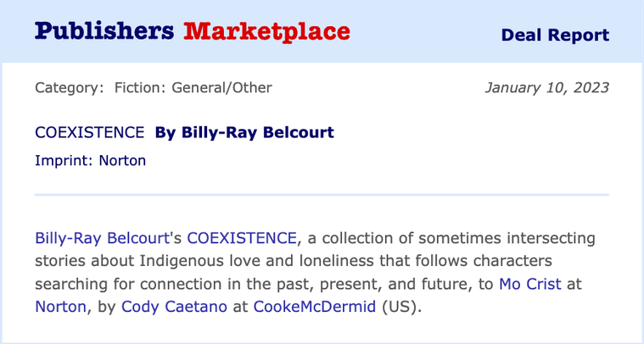Click the horizontal divider line below the imprint
The height and width of the screenshot is (344, 644).
tap(322, 195)
